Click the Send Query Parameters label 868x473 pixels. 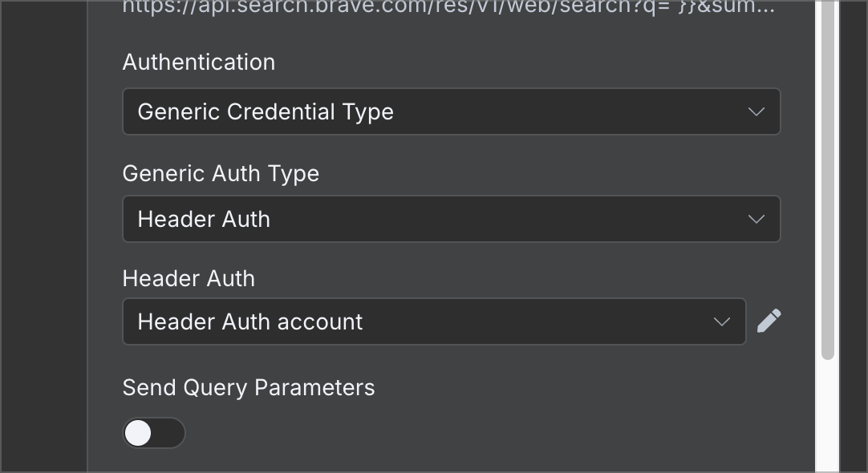tap(249, 388)
